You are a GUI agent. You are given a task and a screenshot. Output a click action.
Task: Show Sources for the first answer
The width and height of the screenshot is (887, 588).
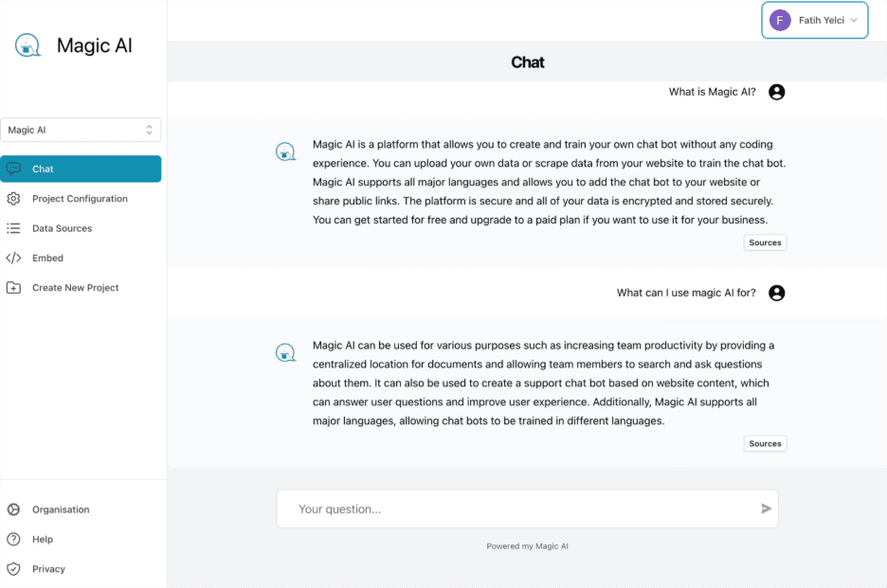pos(765,242)
